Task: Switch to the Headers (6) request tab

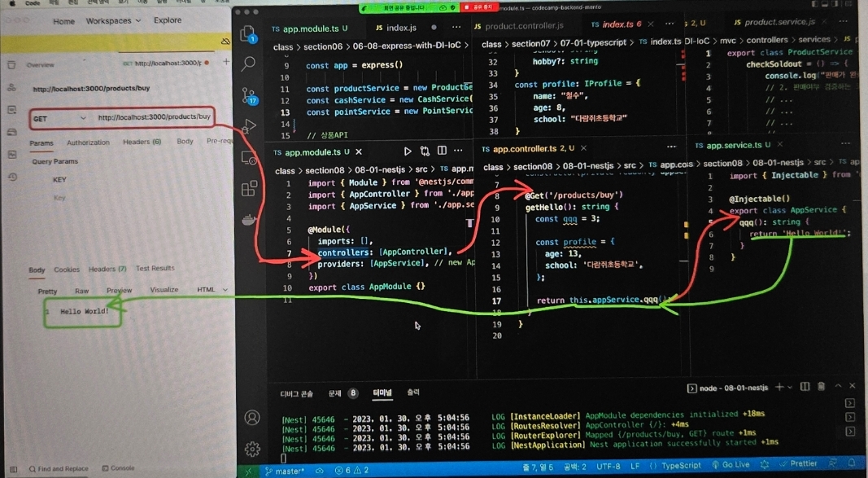Action: pyautogui.click(x=142, y=142)
